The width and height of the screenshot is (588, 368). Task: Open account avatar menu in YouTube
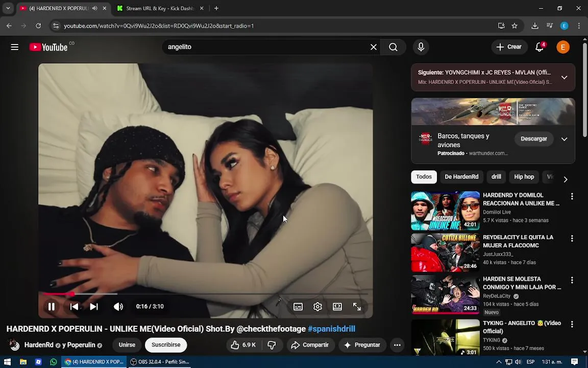[x=563, y=47]
